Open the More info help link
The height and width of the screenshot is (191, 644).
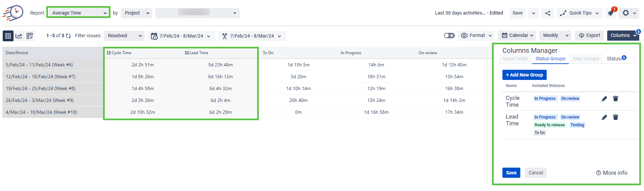(x=612, y=173)
